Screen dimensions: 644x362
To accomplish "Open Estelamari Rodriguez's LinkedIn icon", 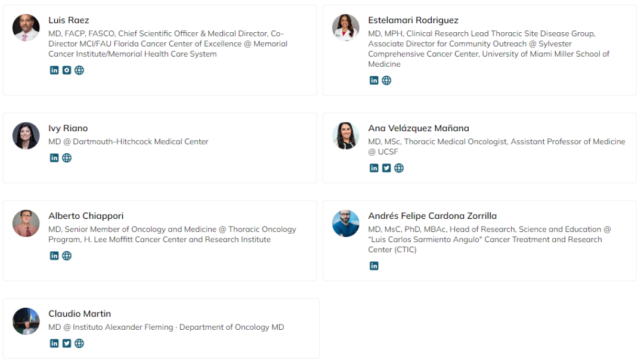I will pyautogui.click(x=374, y=81).
